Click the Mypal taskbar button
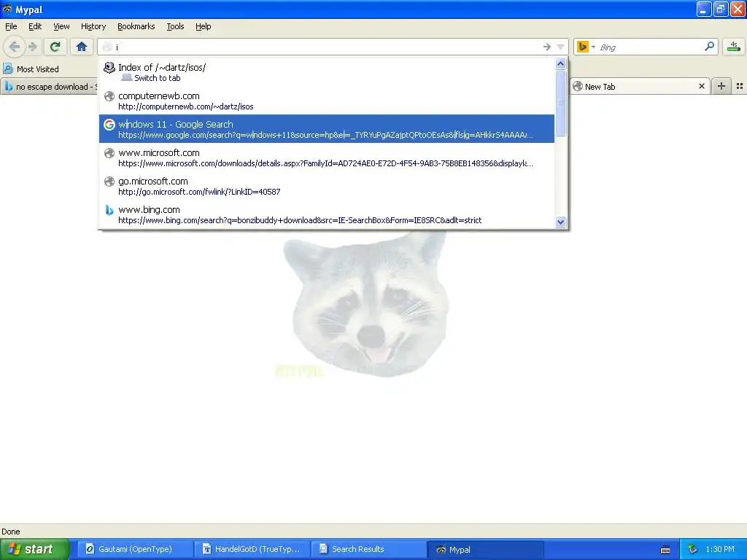The image size is (747, 560). [486, 550]
